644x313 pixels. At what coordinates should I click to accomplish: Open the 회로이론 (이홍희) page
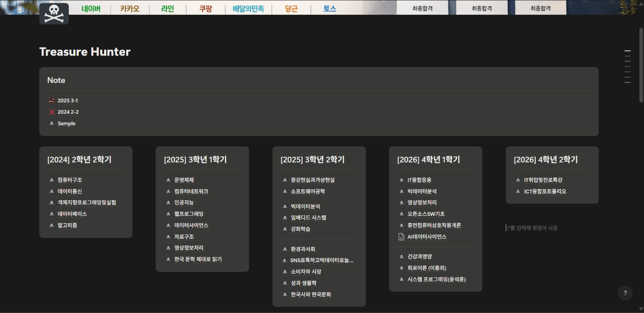tap(427, 268)
